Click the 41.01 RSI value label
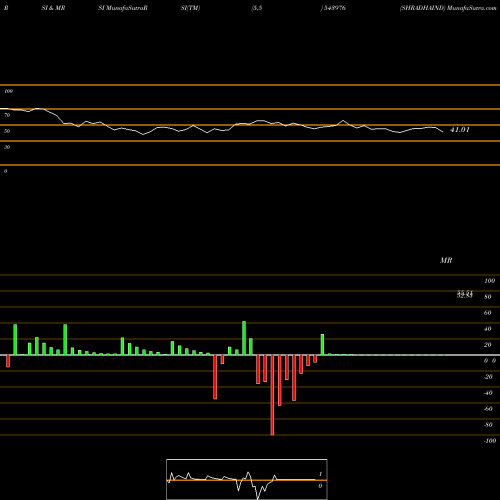 tap(460, 130)
